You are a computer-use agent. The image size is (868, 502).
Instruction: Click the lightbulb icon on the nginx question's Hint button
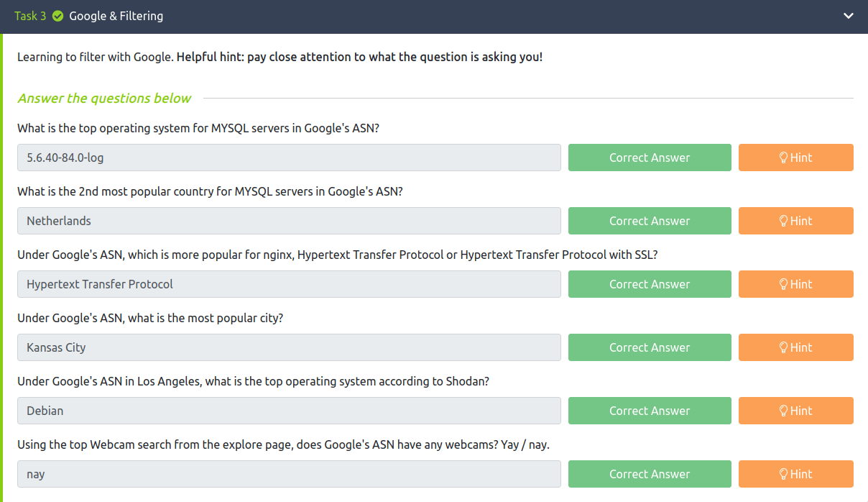(783, 284)
